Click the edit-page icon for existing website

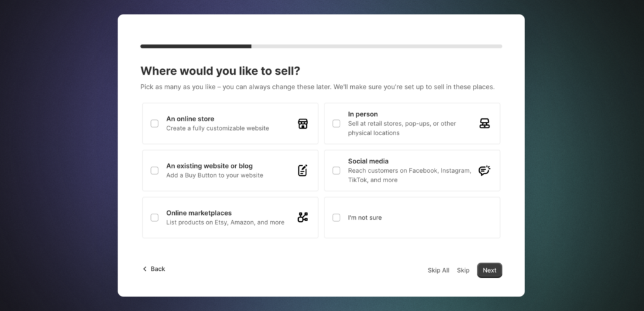(303, 170)
